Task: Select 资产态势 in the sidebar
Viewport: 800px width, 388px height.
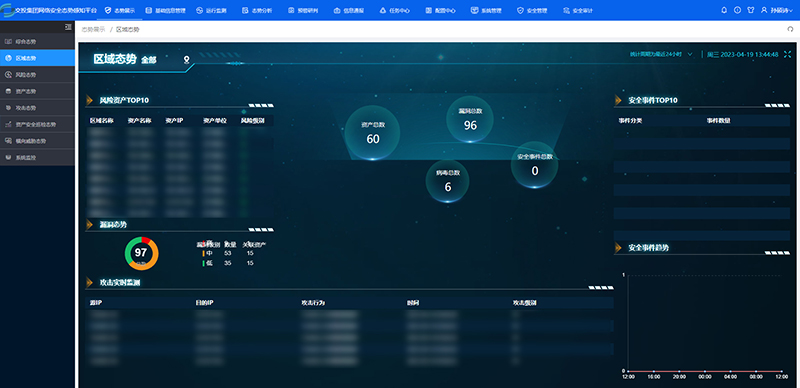Action: [x=37, y=91]
